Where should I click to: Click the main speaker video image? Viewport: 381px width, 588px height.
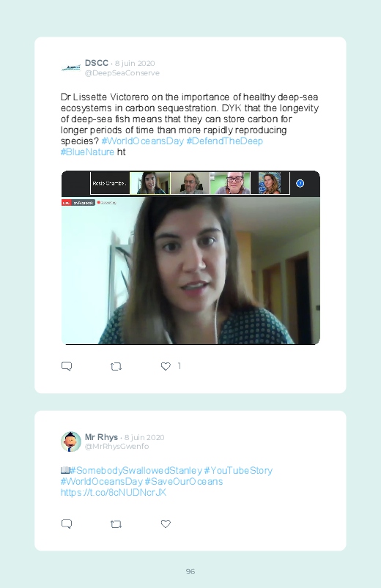pyautogui.click(x=190, y=270)
